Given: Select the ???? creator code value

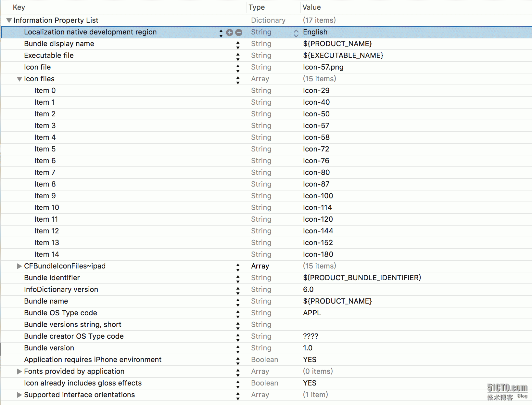Looking at the screenshot, I should coord(310,336).
